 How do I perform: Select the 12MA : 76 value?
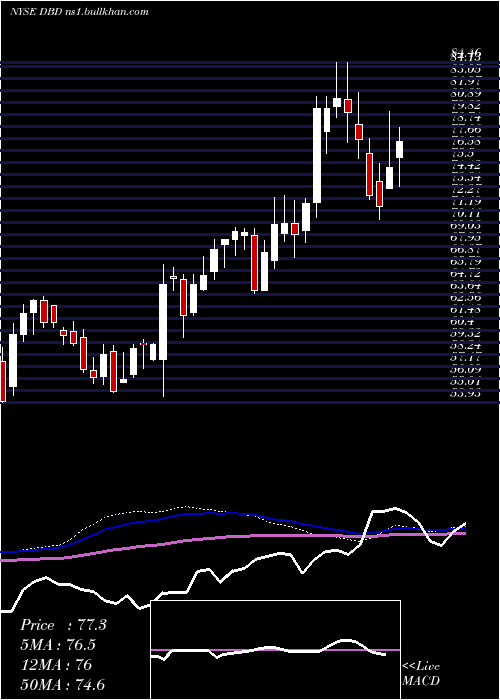(x=56, y=665)
